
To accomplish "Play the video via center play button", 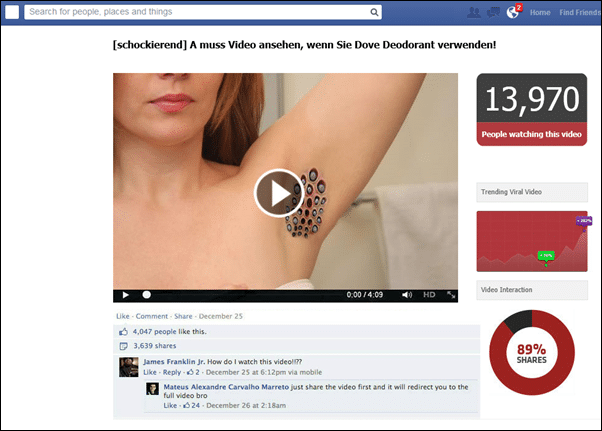I will point(279,193).
